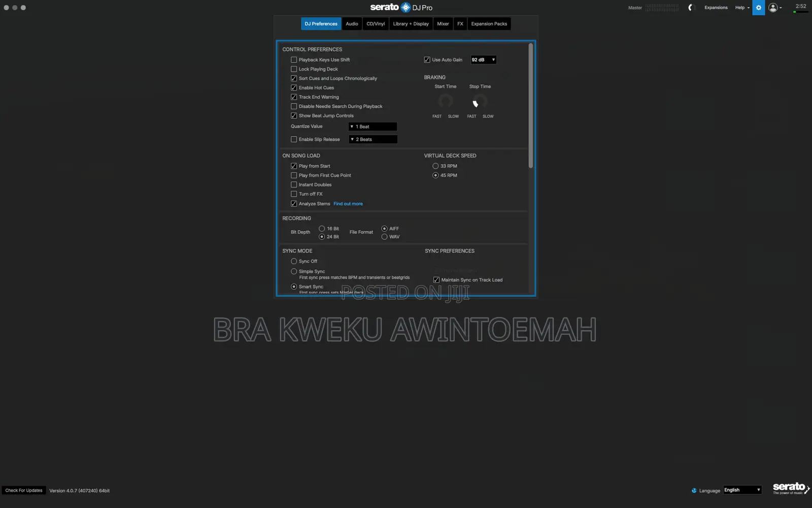The height and width of the screenshot is (508, 812).
Task: Enable Play from First Cue Point
Action: pyautogui.click(x=294, y=175)
